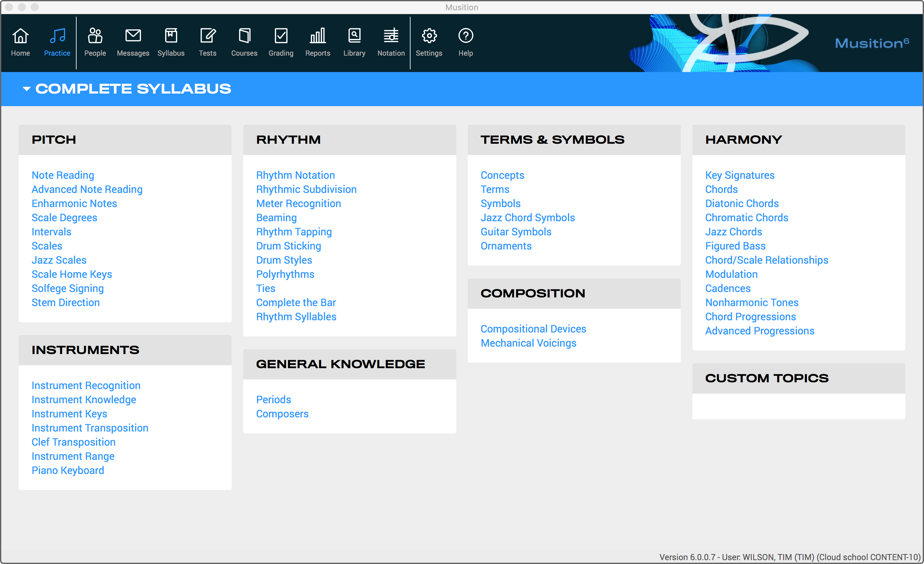Open the Home toolbar icon
Viewport: 924px width, 564px height.
point(20,36)
